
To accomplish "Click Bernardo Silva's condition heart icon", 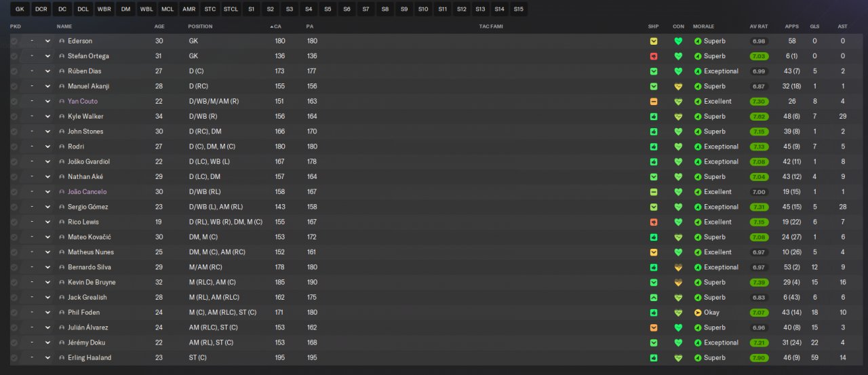I will [678, 267].
